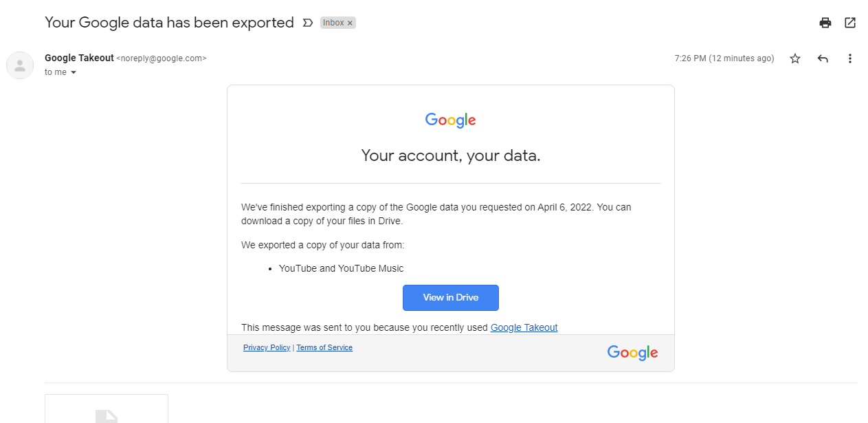Expand recipient details next to "to me"
868x423 pixels.
pos(74,72)
